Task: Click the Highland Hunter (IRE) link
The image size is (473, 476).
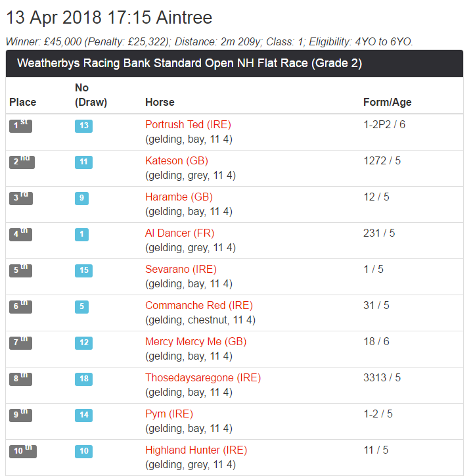Action: [x=196, y=450]
